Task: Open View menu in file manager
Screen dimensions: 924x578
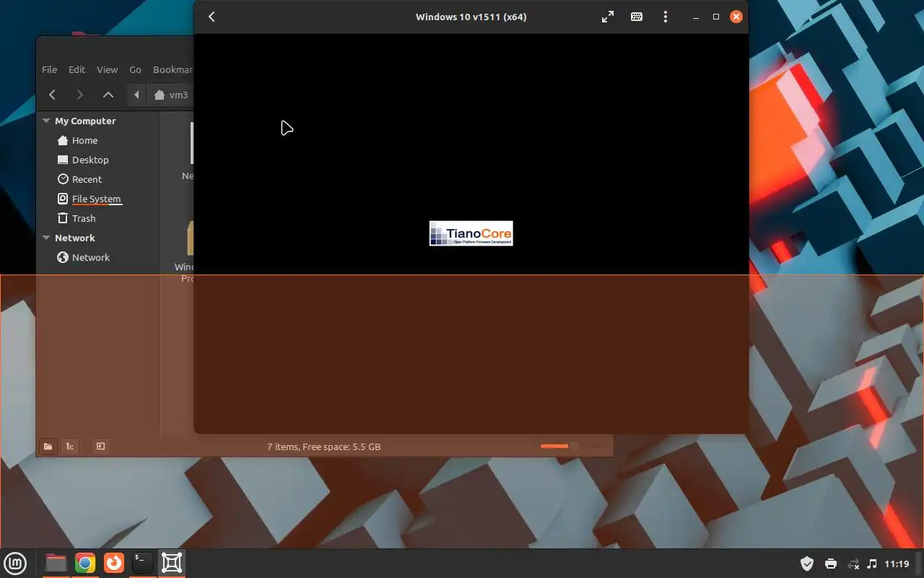Action: click(107, 69)
